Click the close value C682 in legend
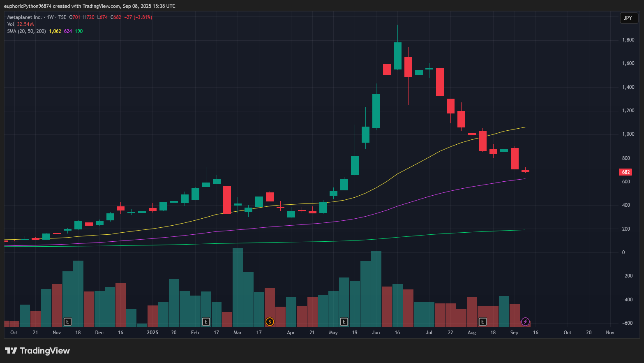 tap(116, 17)
